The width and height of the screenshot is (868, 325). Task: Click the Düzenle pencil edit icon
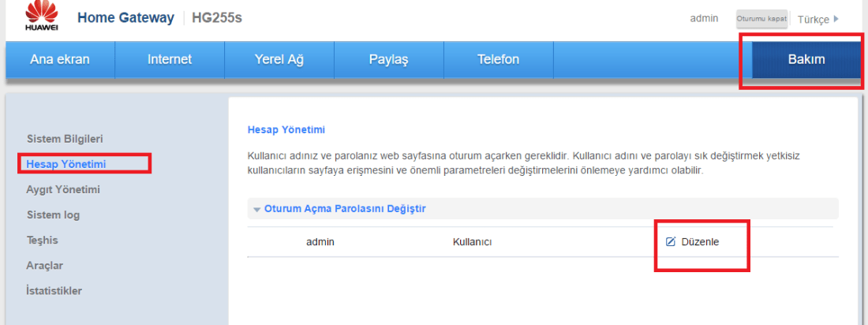tap(671, 241)
